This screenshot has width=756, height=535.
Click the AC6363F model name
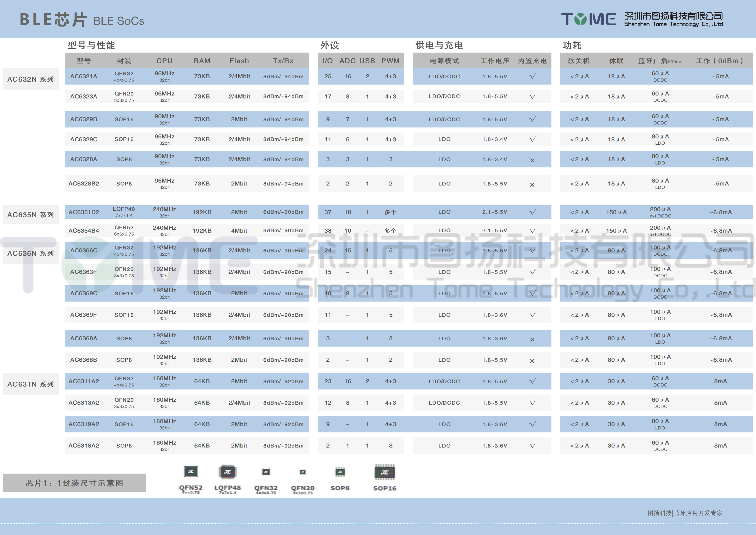tap(84, 272)
